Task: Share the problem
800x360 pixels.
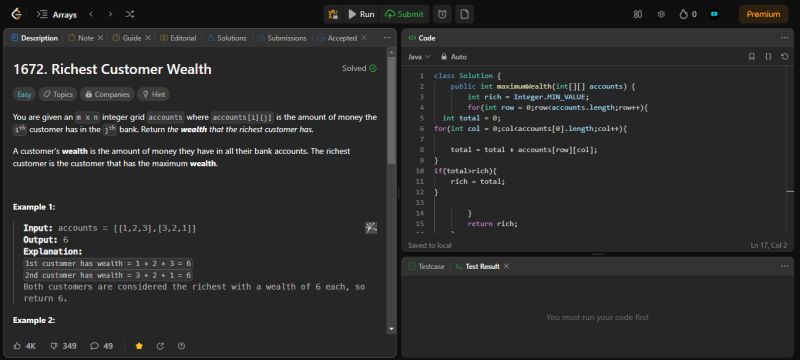Action: tap(160, 346)
